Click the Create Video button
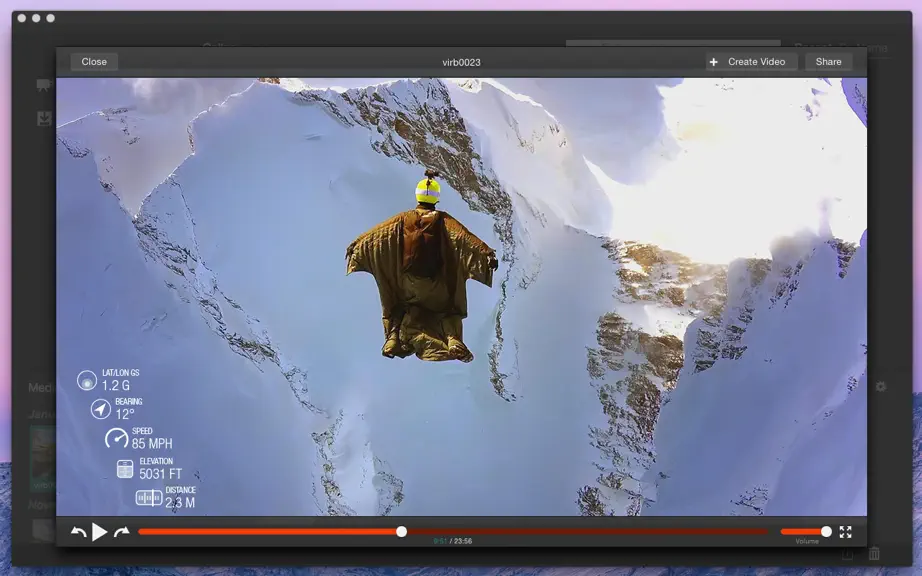The width and height of the screenshot is (922, 576). point(751,62)
